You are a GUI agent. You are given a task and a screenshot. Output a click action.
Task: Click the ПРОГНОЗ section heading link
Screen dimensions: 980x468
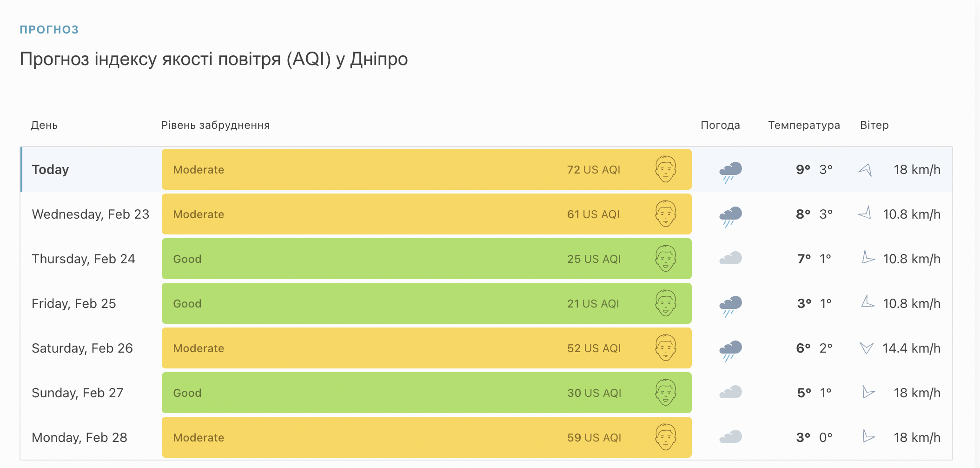pyautogui.click(x=49, y=30)
